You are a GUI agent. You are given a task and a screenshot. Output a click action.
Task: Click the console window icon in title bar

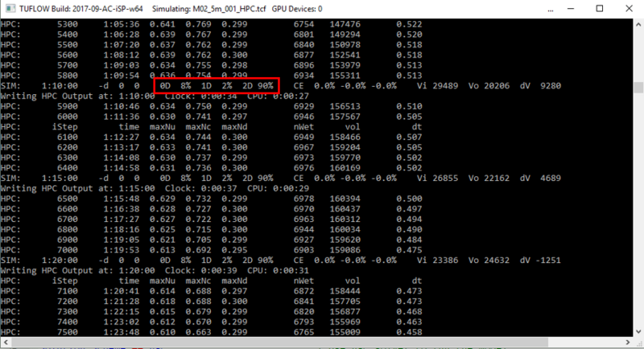(10, 9)
